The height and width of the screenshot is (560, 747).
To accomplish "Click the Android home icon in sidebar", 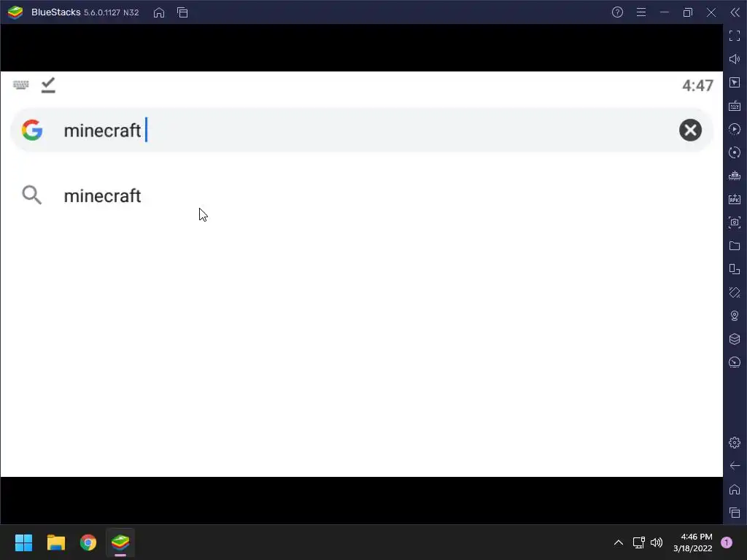I will pos(735,489).
